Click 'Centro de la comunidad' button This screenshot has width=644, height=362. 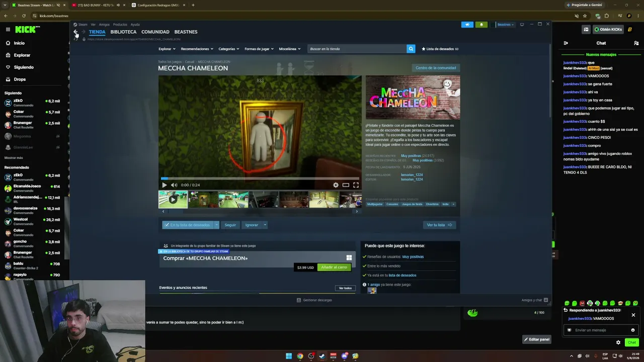436,68
